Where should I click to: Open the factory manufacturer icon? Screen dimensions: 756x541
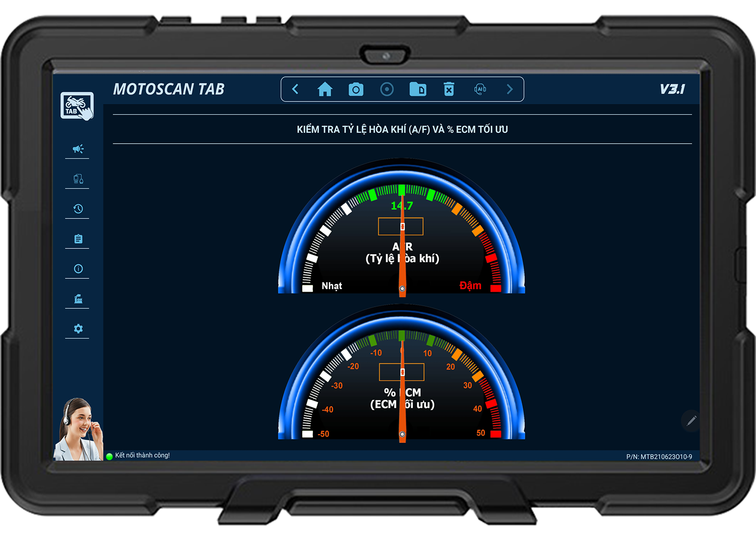click(78, 298)
